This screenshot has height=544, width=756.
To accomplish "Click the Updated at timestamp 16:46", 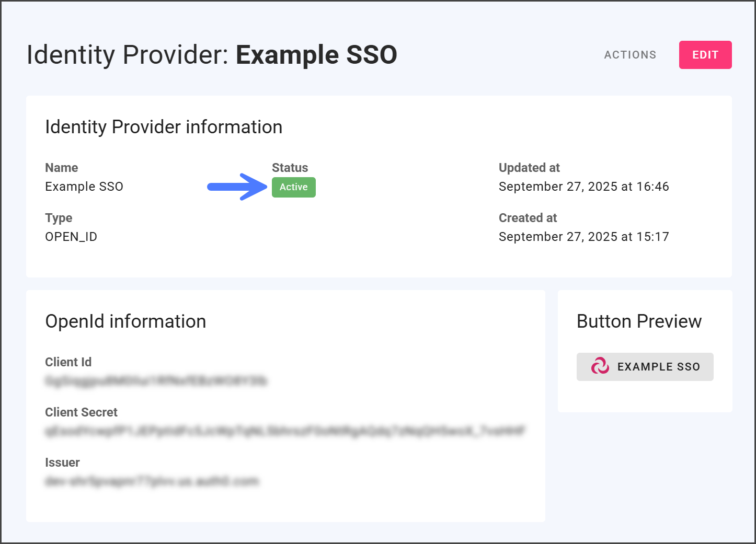I will (583, 187).
